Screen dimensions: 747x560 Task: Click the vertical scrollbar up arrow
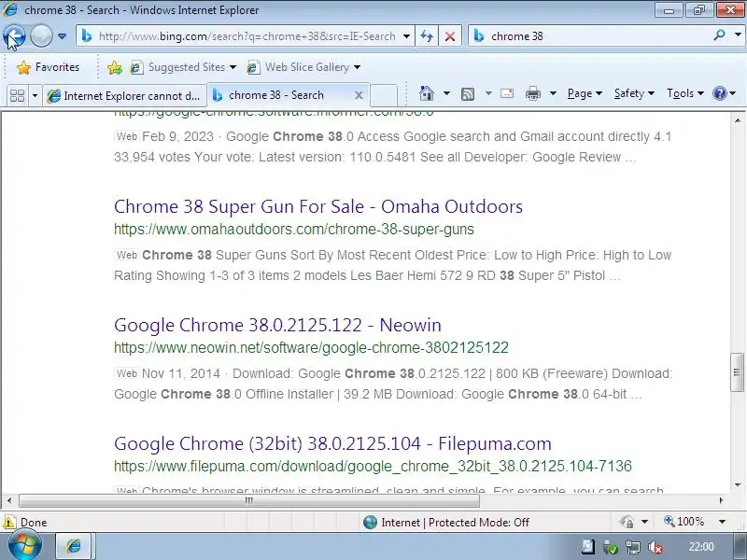[738, 121]
